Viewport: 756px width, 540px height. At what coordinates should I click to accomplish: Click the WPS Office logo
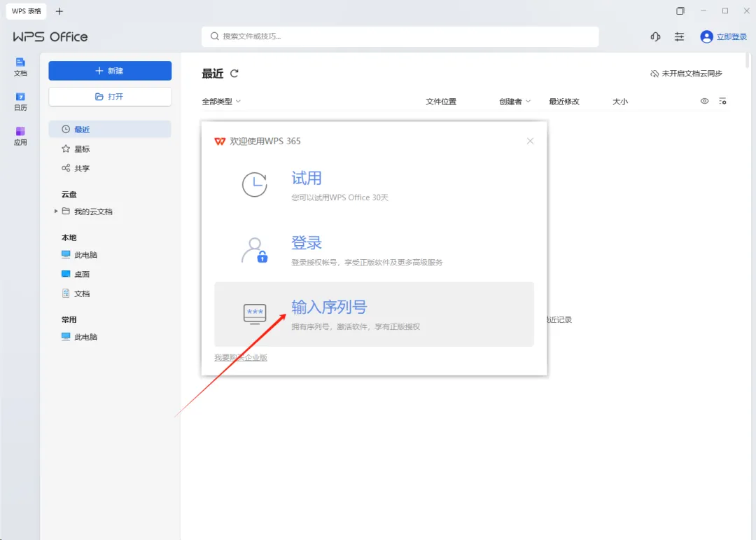[50, 36]
